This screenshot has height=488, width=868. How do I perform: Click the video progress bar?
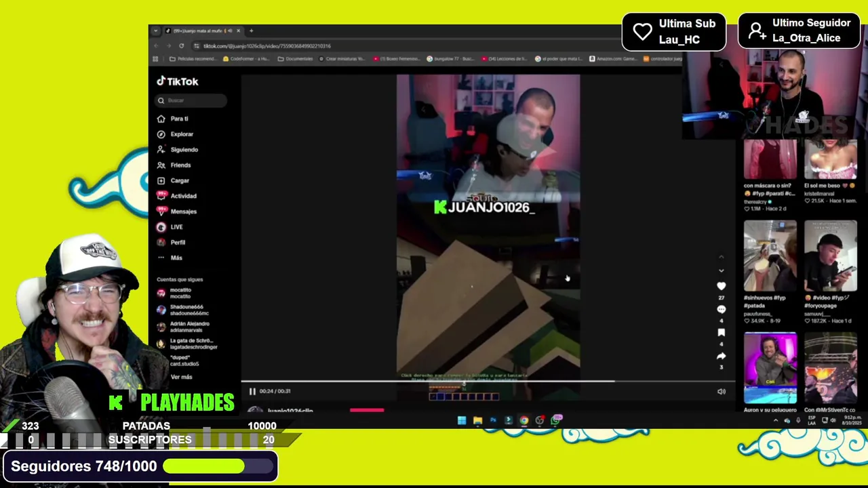click(488, 382)
